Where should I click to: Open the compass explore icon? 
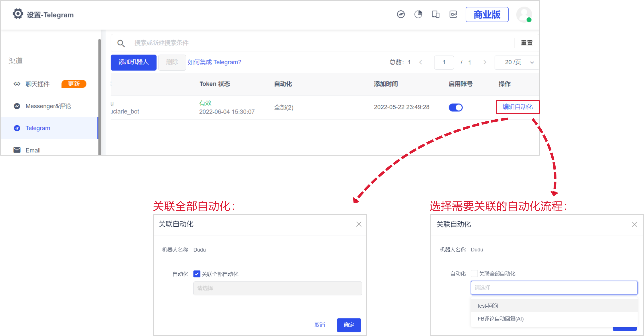pyautogui.click(x=401, y=14)
